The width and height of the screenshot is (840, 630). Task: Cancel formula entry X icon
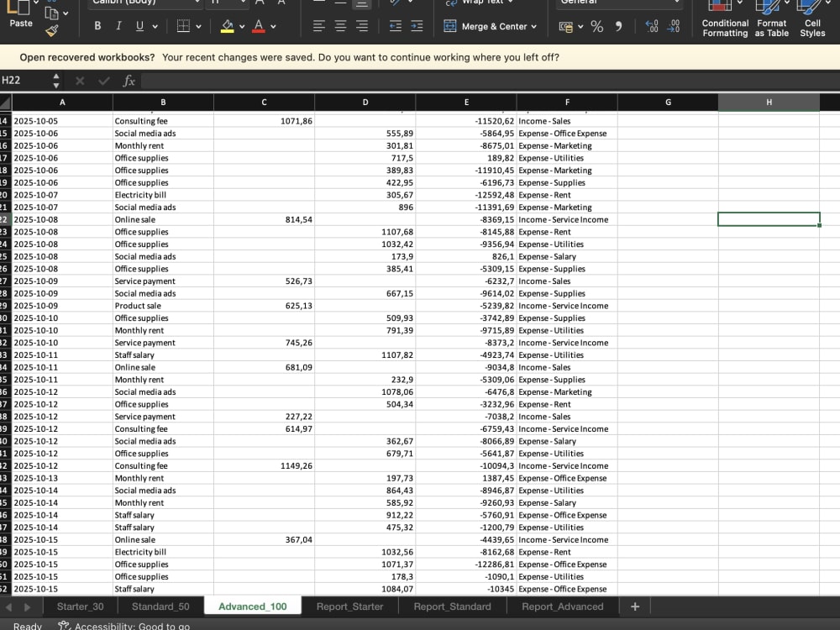(x=80, y=81)
